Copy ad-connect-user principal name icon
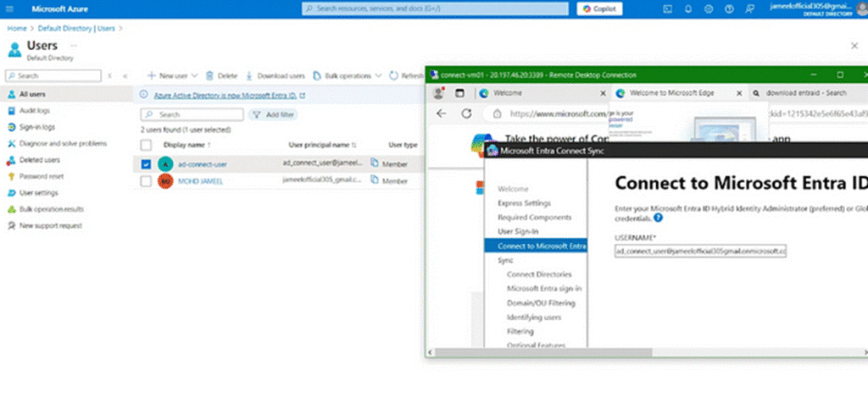868x398 pixels. coord(374,163)
